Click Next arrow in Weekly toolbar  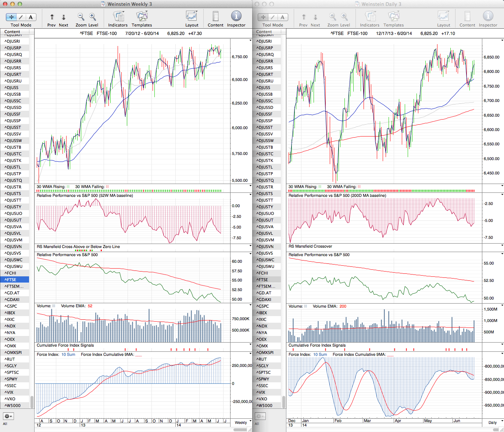pos(64,17)
